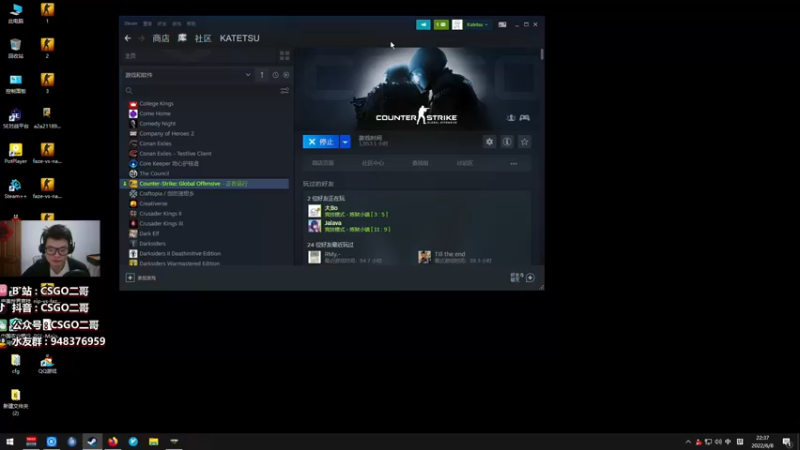Click the game page vertical scrollbar
This screenshot has width=800, height=450.
541,54
